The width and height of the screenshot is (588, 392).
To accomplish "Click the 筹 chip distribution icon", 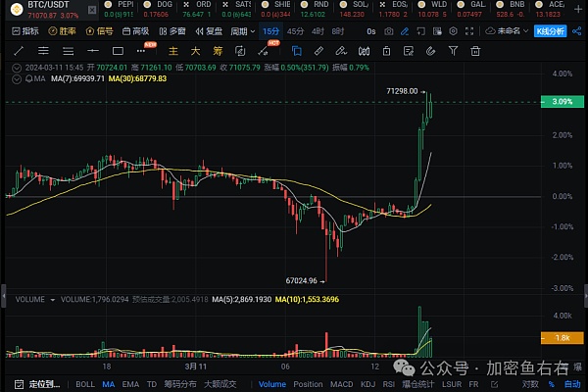I will click(x=218, y=51).
